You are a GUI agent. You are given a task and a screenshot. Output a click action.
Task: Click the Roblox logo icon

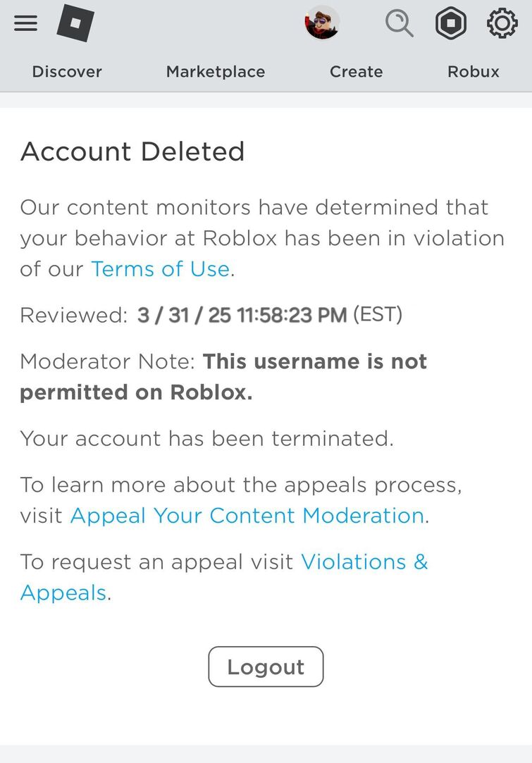click(x=75, y=23)
